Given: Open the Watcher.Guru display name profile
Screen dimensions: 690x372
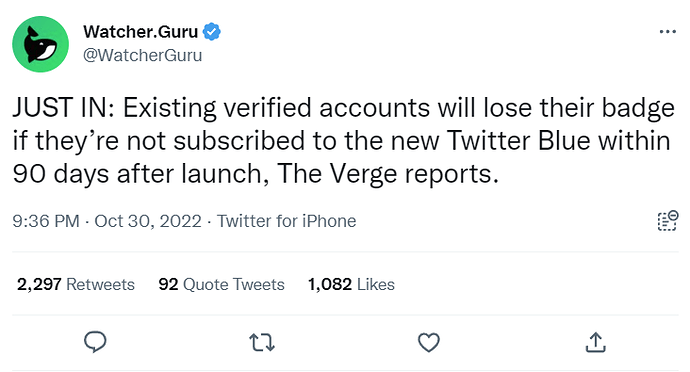Looking at the screenshot, I should point(140,32).
